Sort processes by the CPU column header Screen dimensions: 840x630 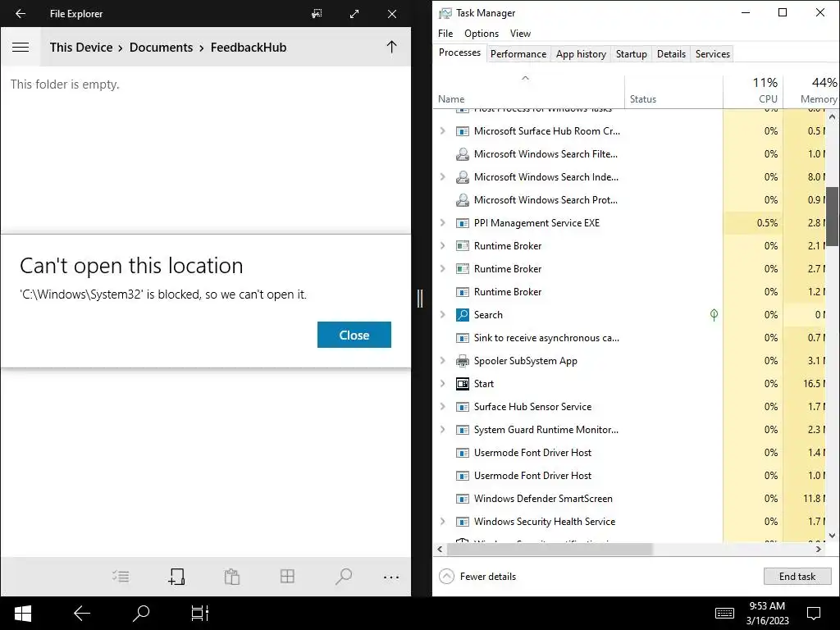(x=753, y=91)
